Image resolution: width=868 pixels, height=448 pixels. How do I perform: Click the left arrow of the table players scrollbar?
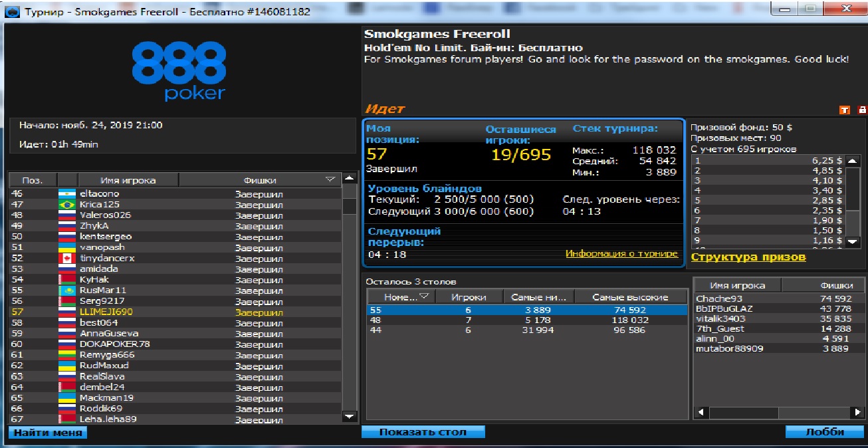[x=700, y=413]
